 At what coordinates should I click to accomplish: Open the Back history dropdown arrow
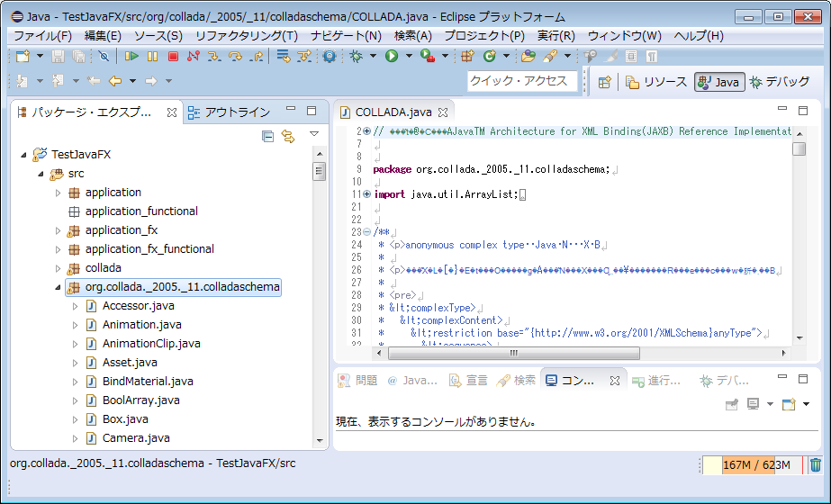pyautogui.click(x=132, y=81)
